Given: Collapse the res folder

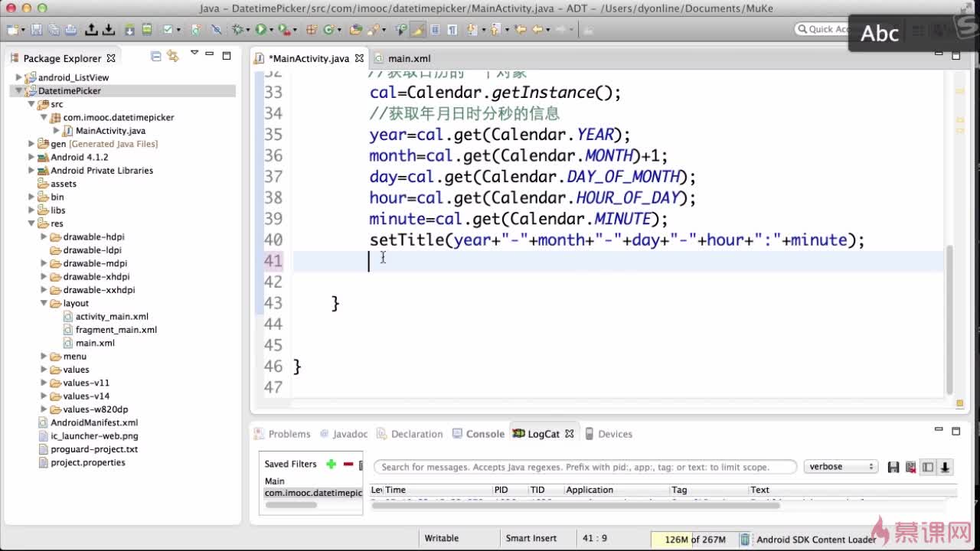Looking at the screenshot, I should (x=31, y=223).
